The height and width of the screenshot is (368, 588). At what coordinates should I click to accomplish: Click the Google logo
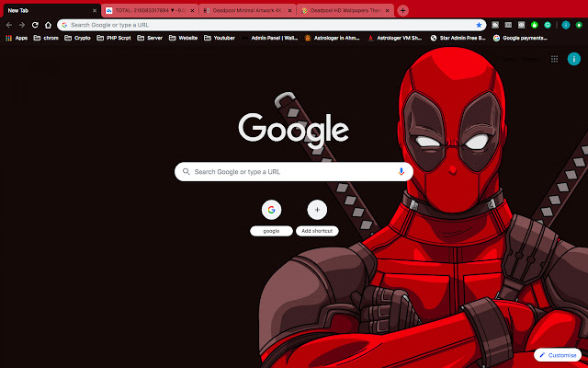294,131
